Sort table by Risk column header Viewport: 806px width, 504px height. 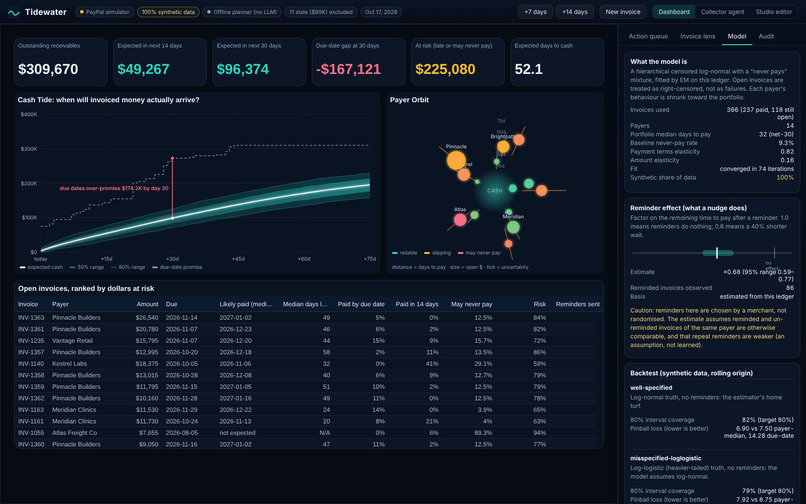pos(540,304)
